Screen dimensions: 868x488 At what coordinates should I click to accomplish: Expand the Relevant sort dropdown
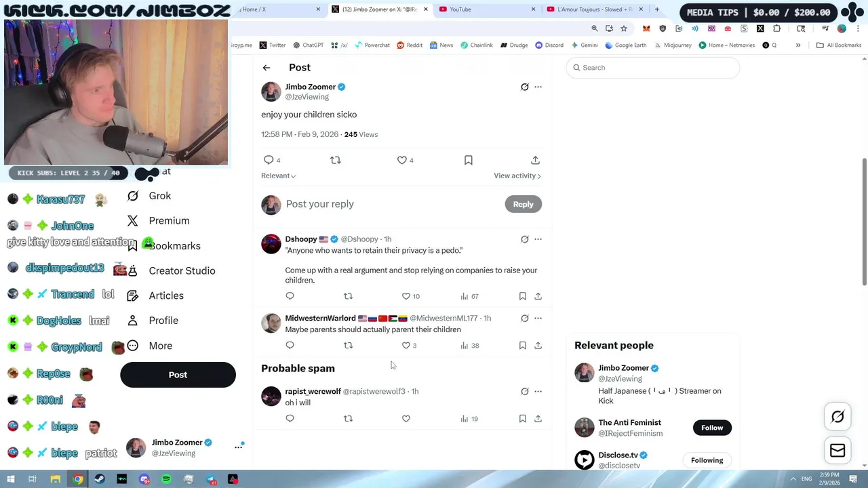point(278,176)
